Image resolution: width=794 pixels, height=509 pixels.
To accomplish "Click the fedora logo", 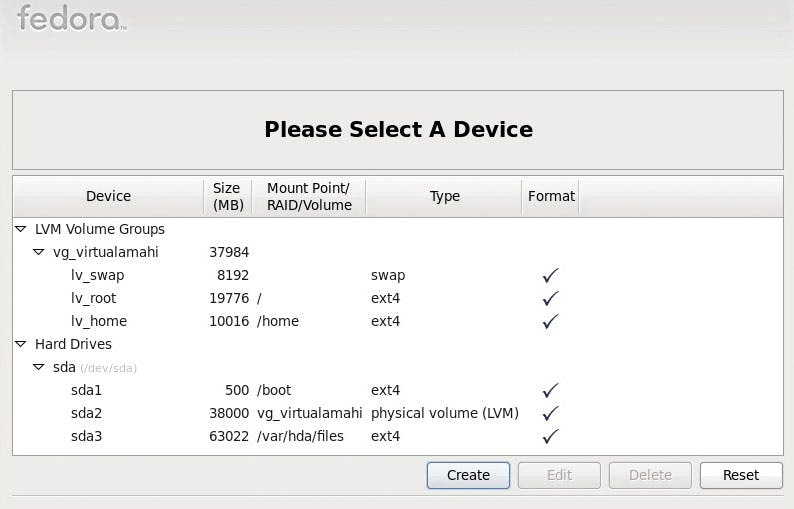I will tap(71, 19).
